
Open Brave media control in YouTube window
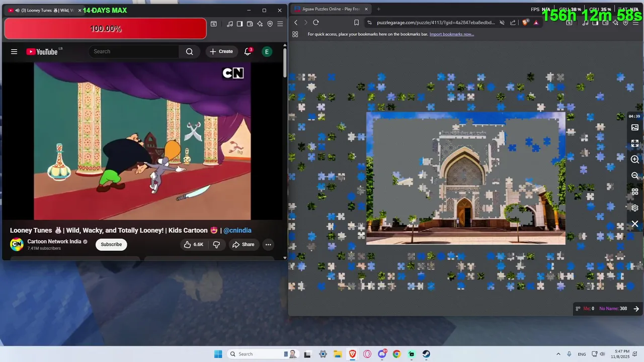[230, 24]
